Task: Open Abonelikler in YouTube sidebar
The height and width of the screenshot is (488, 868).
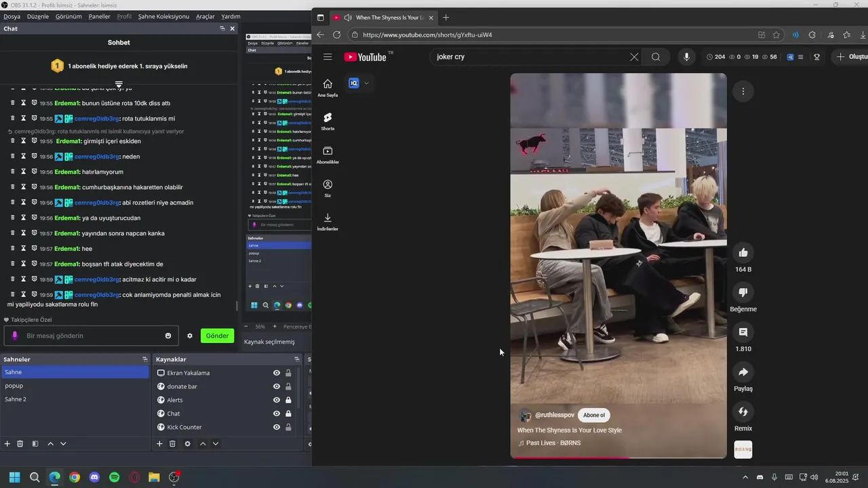Action: point(328,155)
